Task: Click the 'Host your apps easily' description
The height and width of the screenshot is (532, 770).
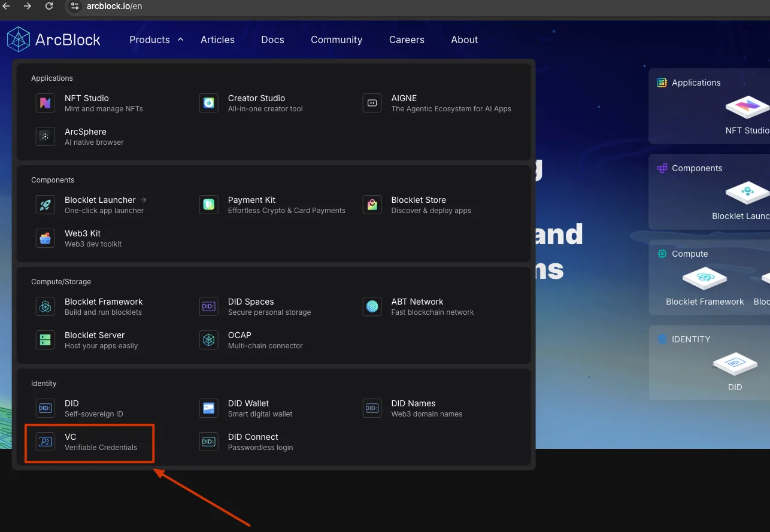Action: click(101, 346)
